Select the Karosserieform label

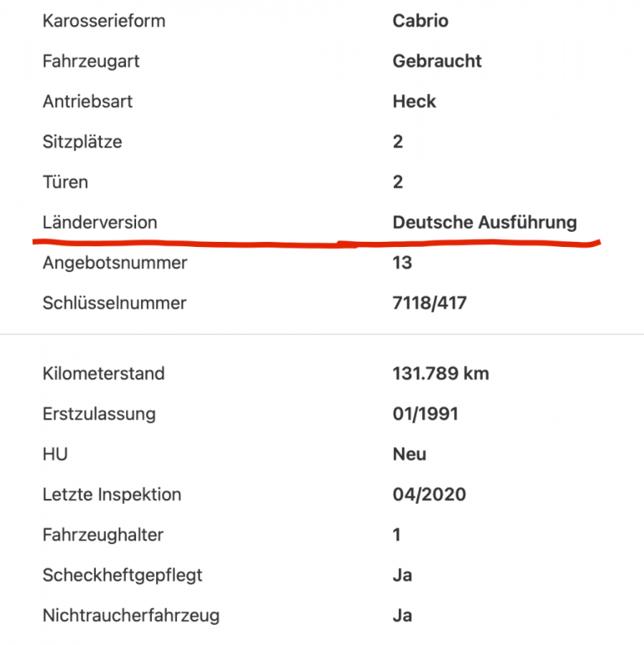(x=104, y=21)
